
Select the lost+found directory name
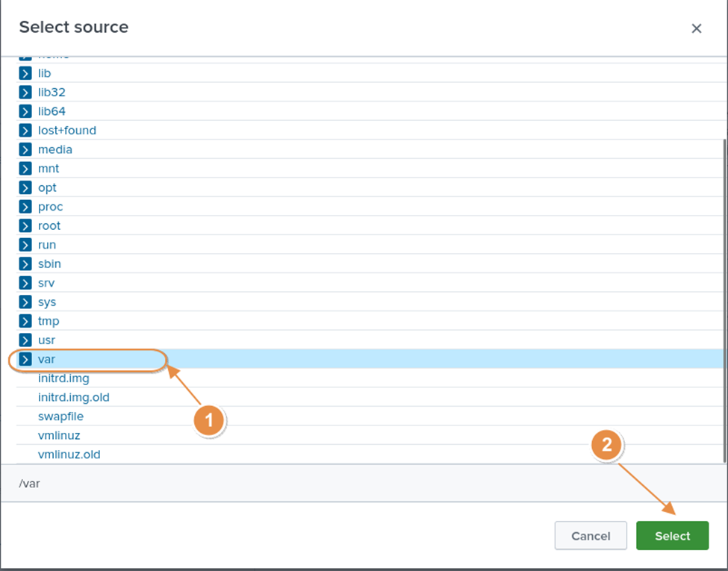67,131
